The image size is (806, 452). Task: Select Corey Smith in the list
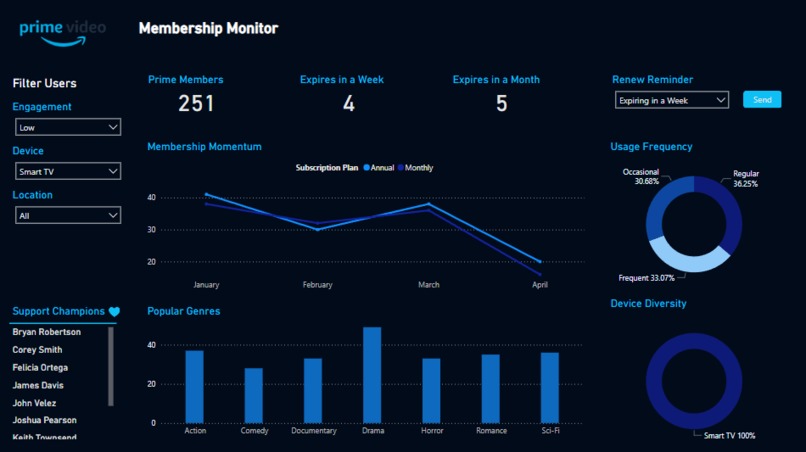[x=37, y=350]
